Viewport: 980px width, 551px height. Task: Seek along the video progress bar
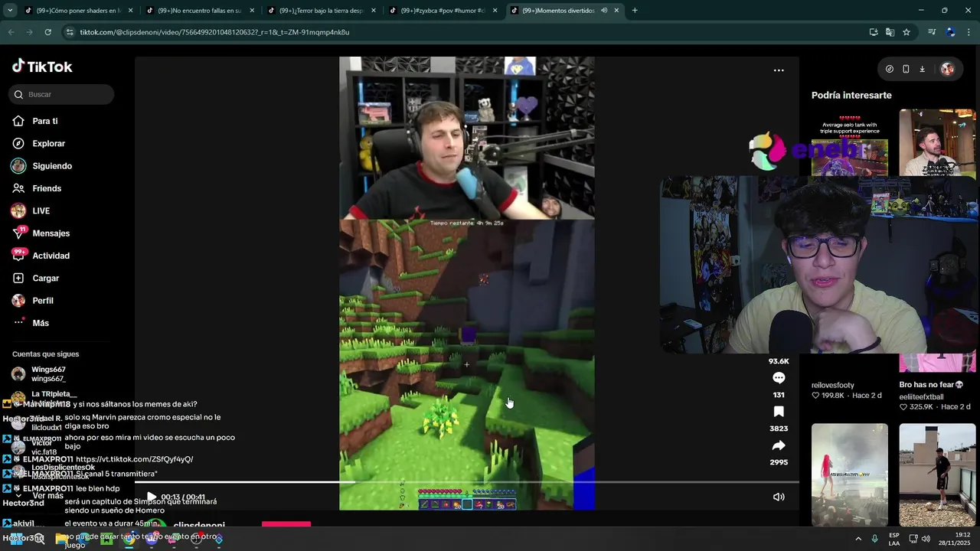(x=467, y=482)
